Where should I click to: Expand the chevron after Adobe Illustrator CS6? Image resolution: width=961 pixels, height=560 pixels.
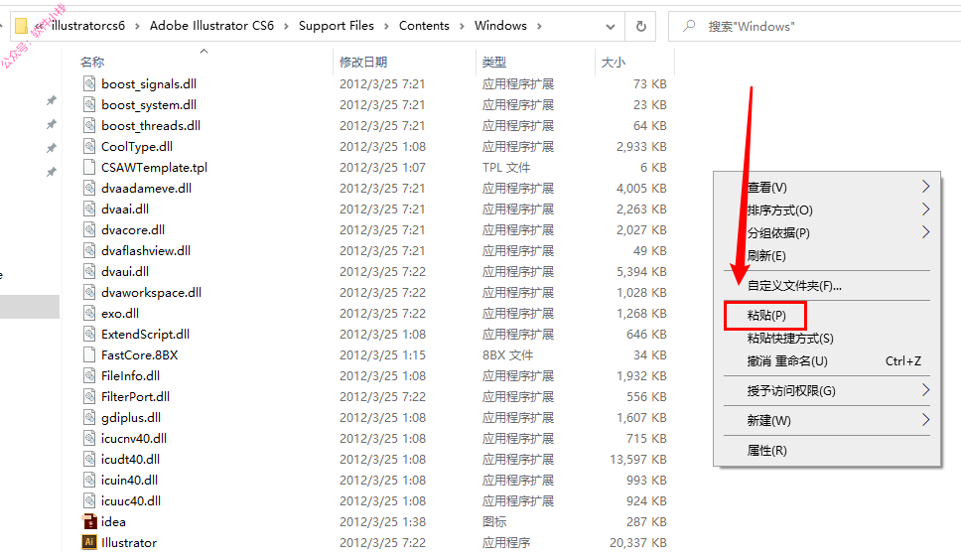286,26
